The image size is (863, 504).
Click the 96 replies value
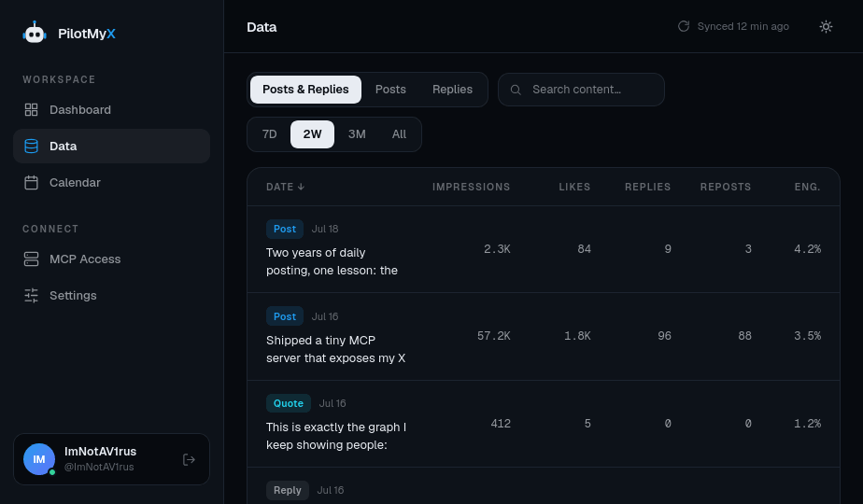tap(664, 336)
